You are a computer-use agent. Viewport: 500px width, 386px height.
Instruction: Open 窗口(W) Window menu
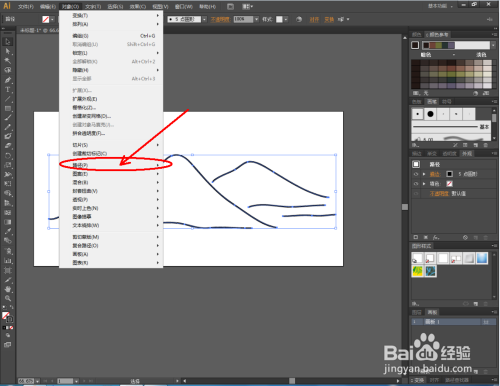[184, 6]
